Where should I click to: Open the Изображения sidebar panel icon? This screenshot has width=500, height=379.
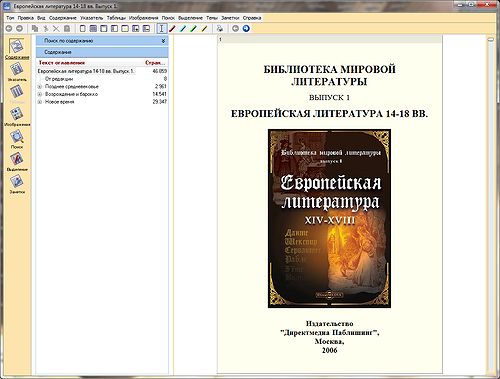[x=16, y=114]
